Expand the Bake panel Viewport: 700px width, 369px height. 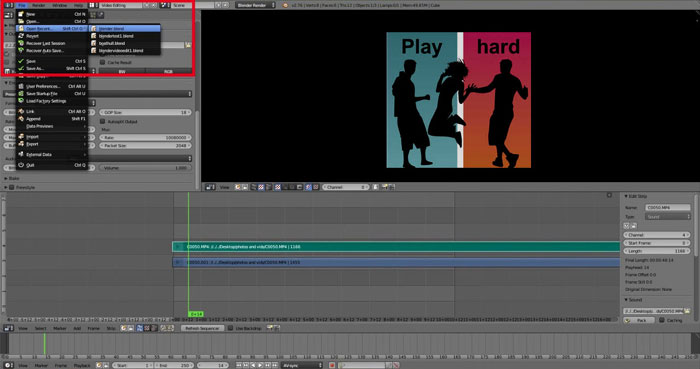tap(14, 178)
